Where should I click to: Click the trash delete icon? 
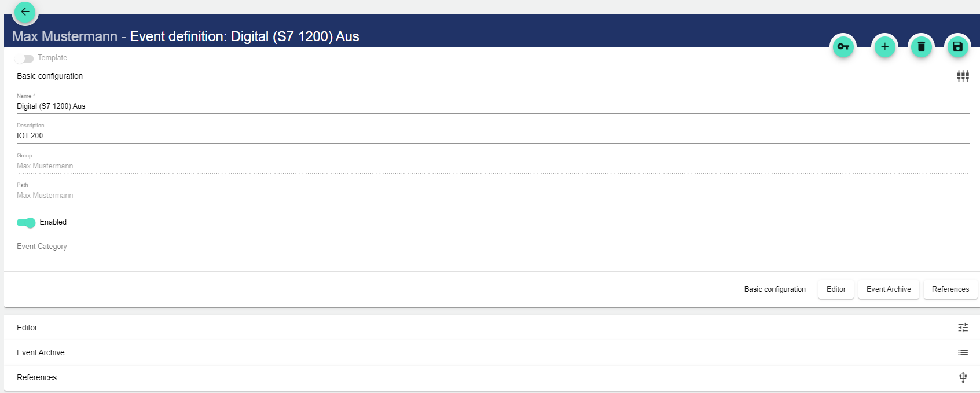[921, 47]
